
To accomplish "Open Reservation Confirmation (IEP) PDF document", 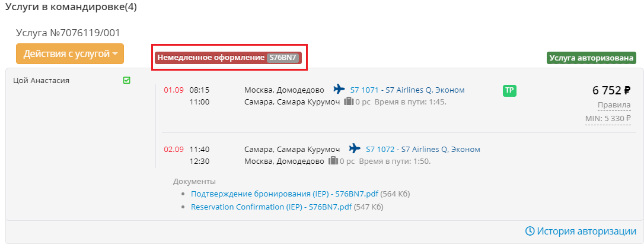I will [x=271, y=207].
